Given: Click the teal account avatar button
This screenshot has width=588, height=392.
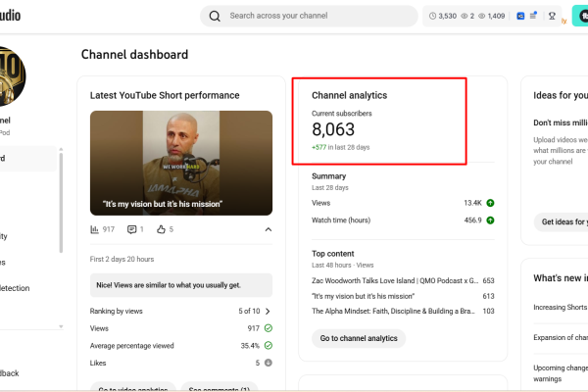Looking at the screenshot, I should click(x=578, y=16).
